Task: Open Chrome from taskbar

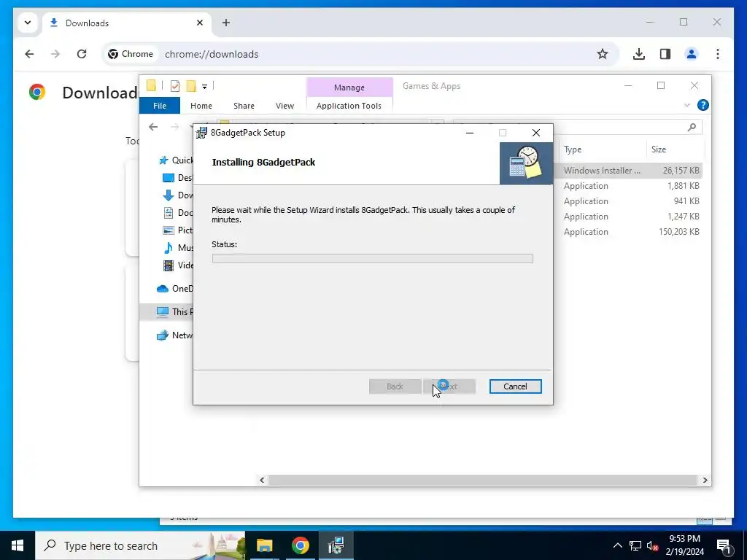Action: click(300, 545)
